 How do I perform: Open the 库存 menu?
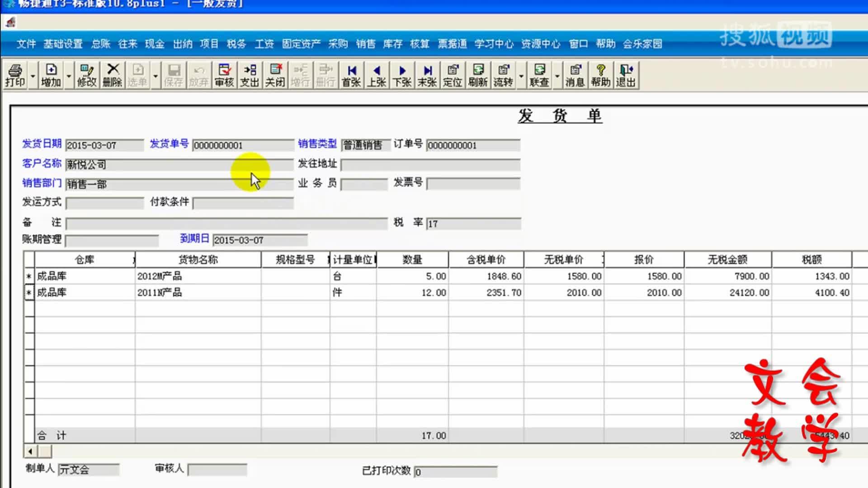point(392,44)
